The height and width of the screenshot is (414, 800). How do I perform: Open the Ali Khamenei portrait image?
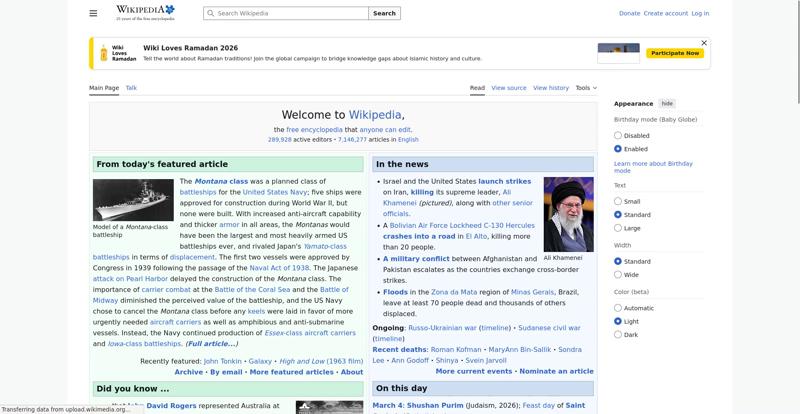tap(568, 214)
